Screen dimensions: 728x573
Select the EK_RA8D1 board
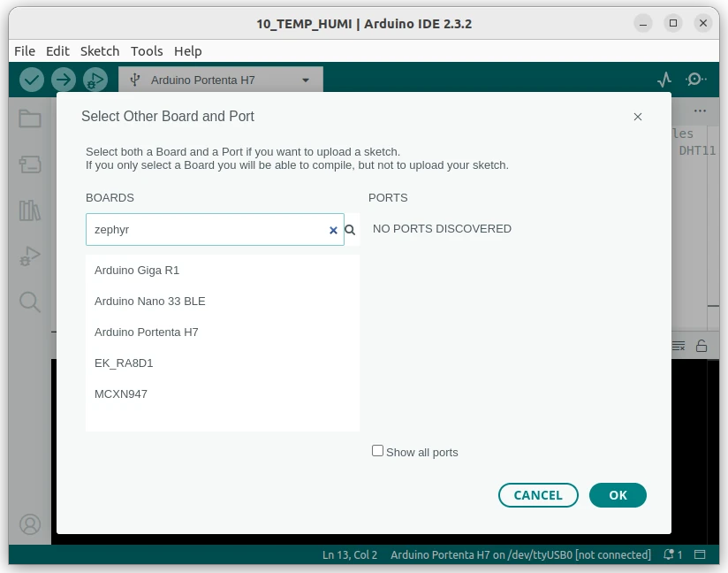pos(223,363)
